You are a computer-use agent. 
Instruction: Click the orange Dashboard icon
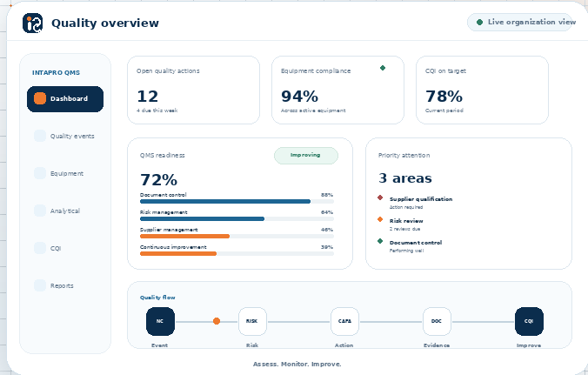(40, 98)
